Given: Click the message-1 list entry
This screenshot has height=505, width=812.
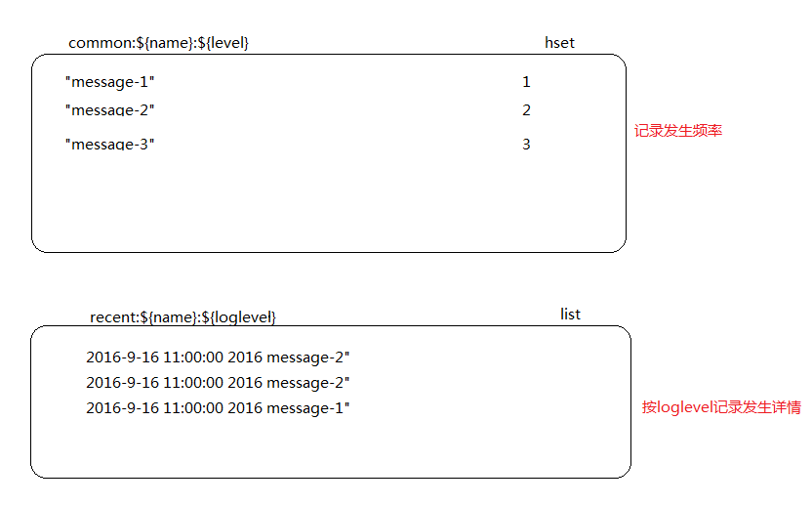Looking at the screenshot, I should (x=218, y=408).
